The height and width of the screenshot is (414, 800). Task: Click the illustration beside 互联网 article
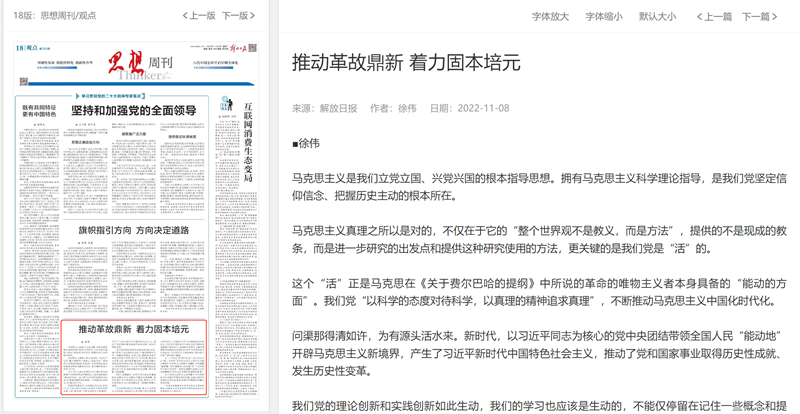(x=226, y=104)
